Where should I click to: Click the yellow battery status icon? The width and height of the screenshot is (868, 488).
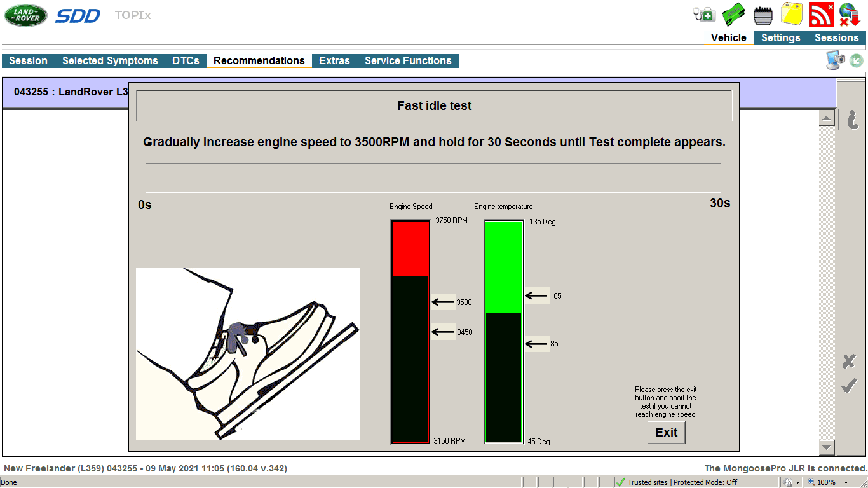[792, 14]
